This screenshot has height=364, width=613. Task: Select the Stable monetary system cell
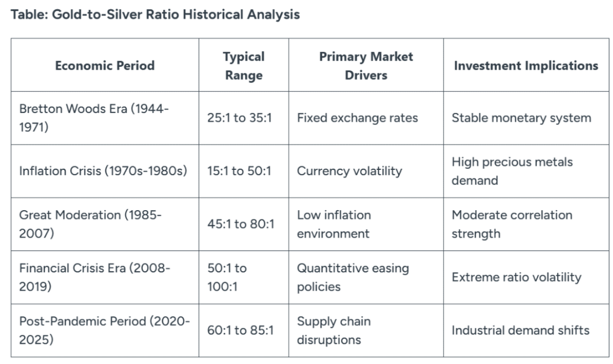coord(521,118)
